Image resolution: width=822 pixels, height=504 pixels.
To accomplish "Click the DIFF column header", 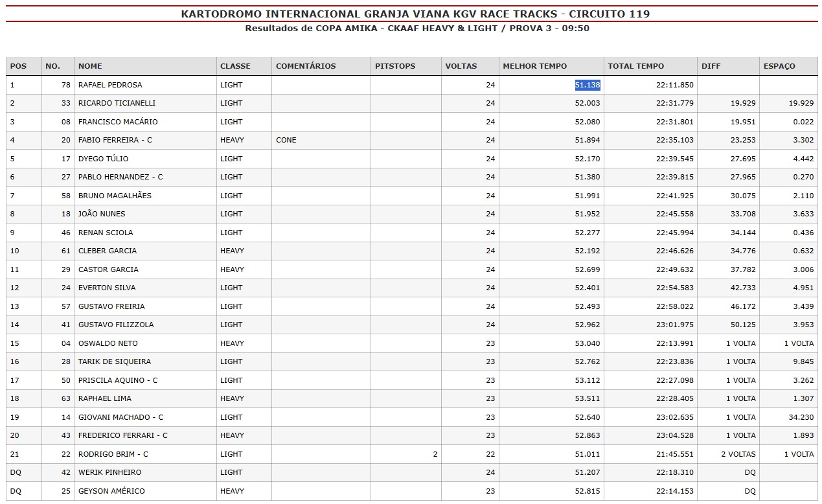I will 728,66.
